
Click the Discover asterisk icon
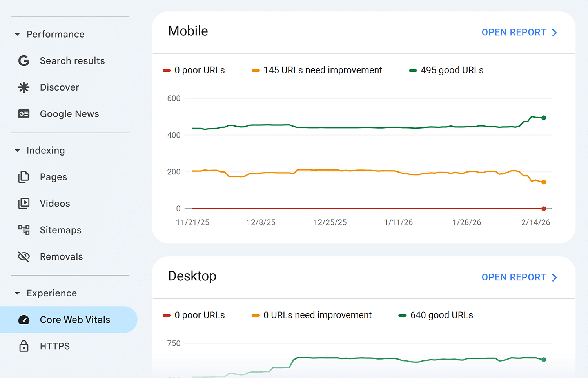(24, 87)
